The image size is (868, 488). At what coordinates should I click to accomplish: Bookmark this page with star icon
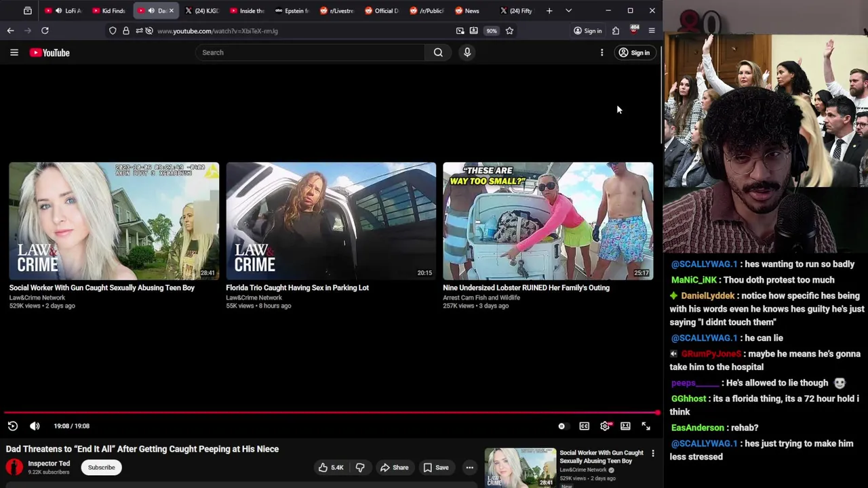[509, 30]
